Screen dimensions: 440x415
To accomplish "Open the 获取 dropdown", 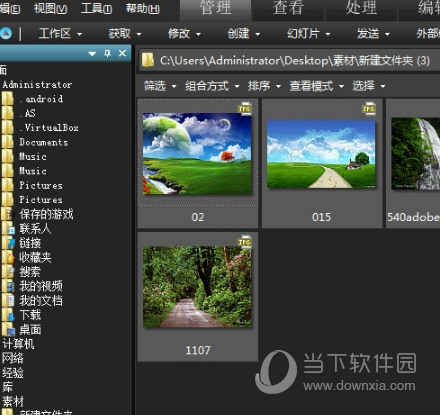I will pos(125,33).
